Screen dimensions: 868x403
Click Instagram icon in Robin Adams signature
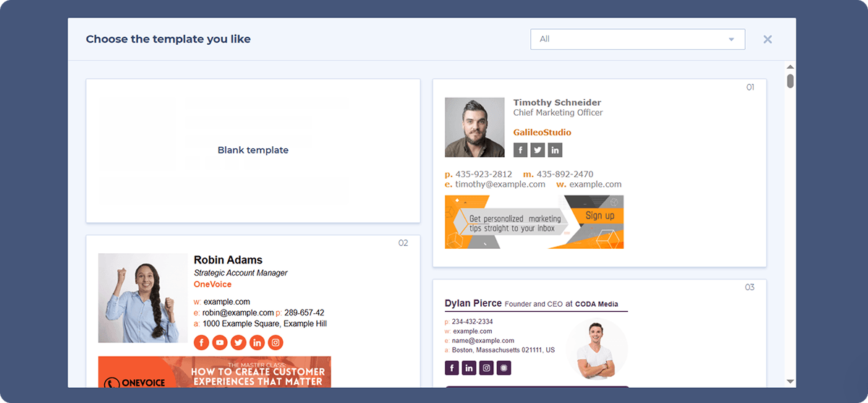pos(276,342)
